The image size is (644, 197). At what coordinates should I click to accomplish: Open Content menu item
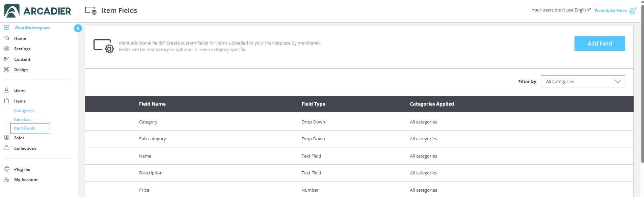[22, 59]
